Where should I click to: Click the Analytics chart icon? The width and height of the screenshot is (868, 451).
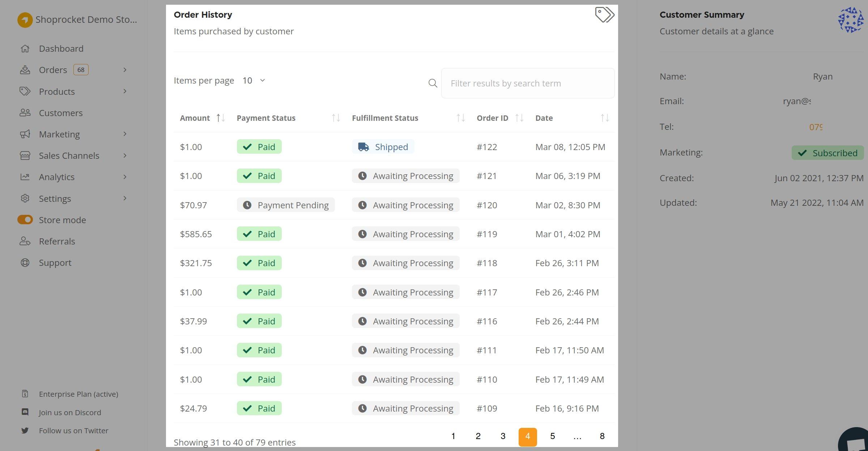pos(25,177)
